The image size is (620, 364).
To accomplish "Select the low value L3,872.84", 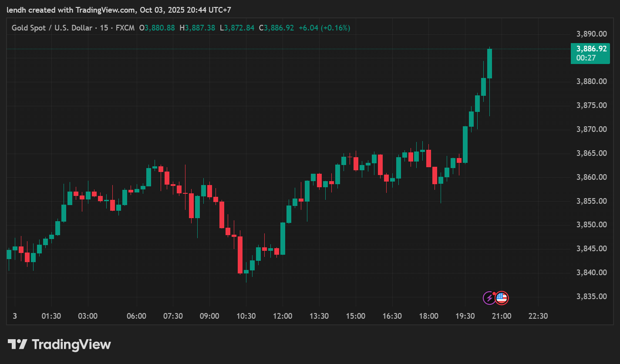I will [x=237, y=28].
